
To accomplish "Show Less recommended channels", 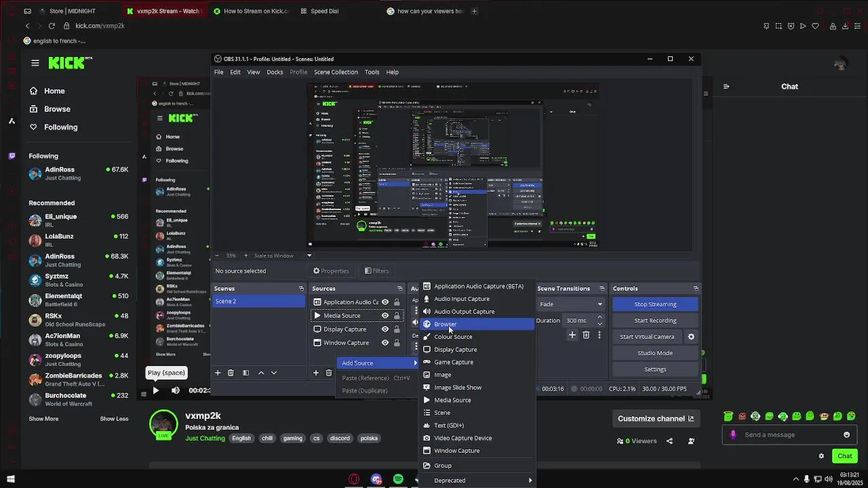I will (x=114, y=419).
